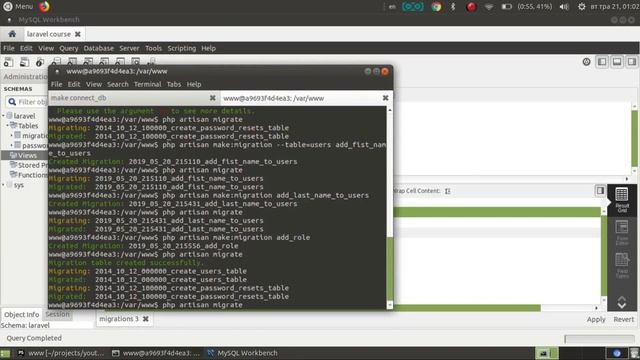Expand the sys schema node
This screenshot has width=640, height=360.
[x=3, y=185]
